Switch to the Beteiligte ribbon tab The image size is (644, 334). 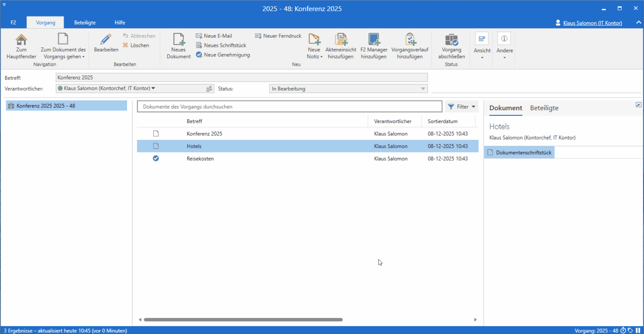point(85,23)
